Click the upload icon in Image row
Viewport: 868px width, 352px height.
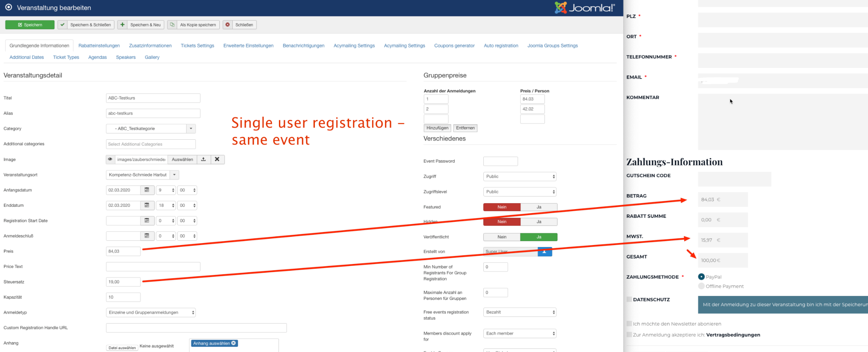pos(204,159)
